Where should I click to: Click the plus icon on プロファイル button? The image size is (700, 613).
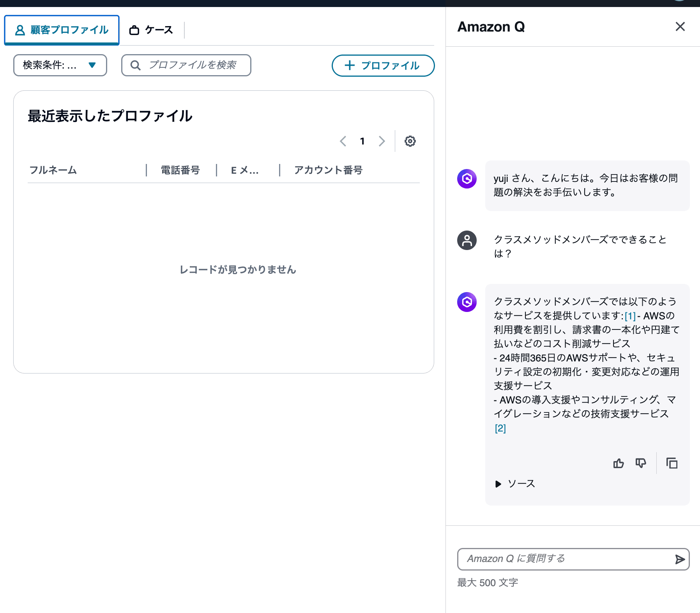[x=350, y=65]
